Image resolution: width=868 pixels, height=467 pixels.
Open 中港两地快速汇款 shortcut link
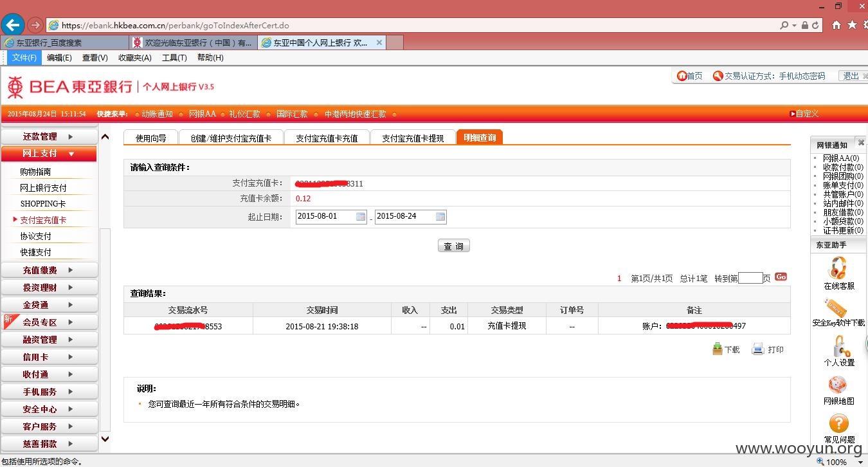coord(355,114)
